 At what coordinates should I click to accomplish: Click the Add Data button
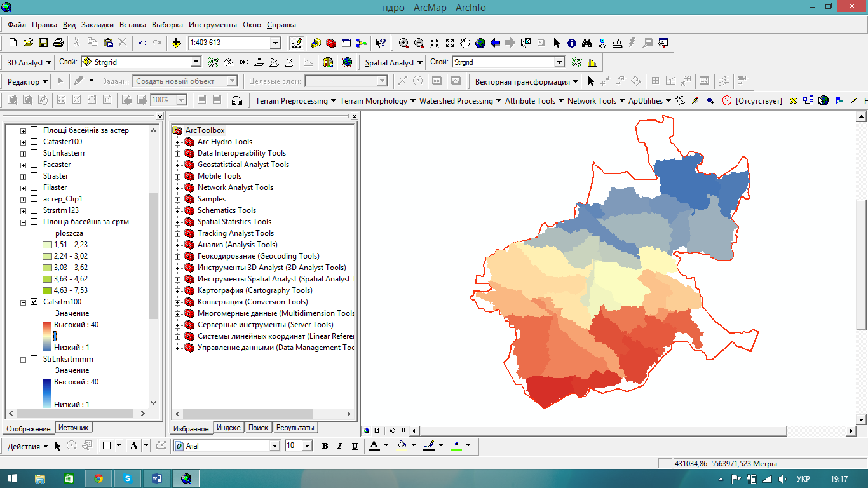point(177,43)
